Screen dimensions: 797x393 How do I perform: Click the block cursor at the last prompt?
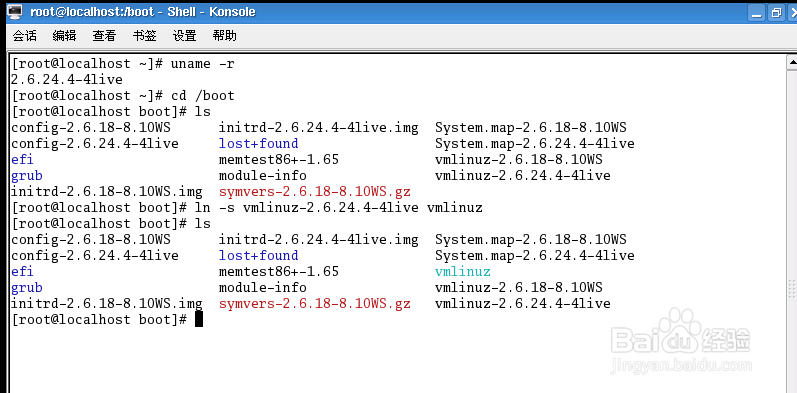click(199, 319)
